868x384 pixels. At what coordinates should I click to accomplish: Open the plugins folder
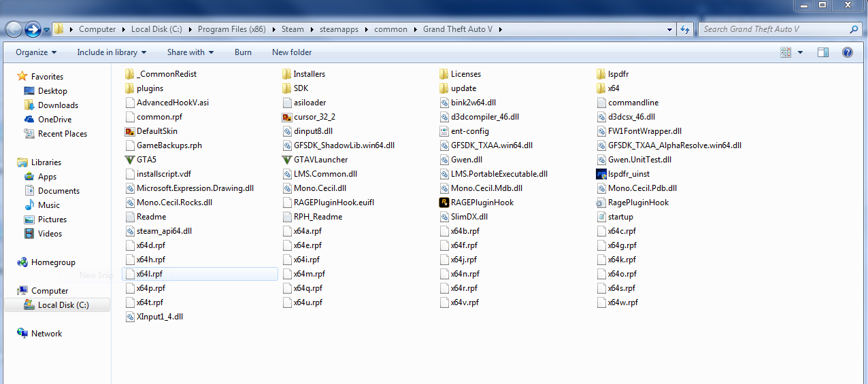[144, 88]
